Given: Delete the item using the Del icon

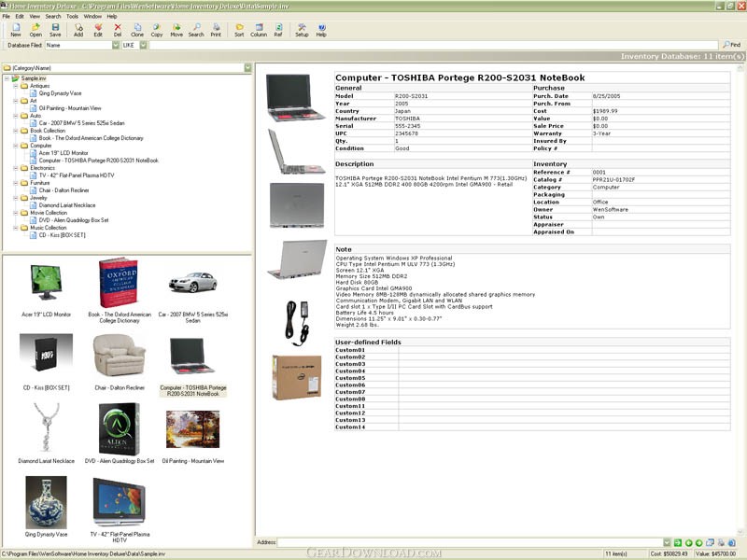Looking at the screenshot, I should (x=118, y=30).
